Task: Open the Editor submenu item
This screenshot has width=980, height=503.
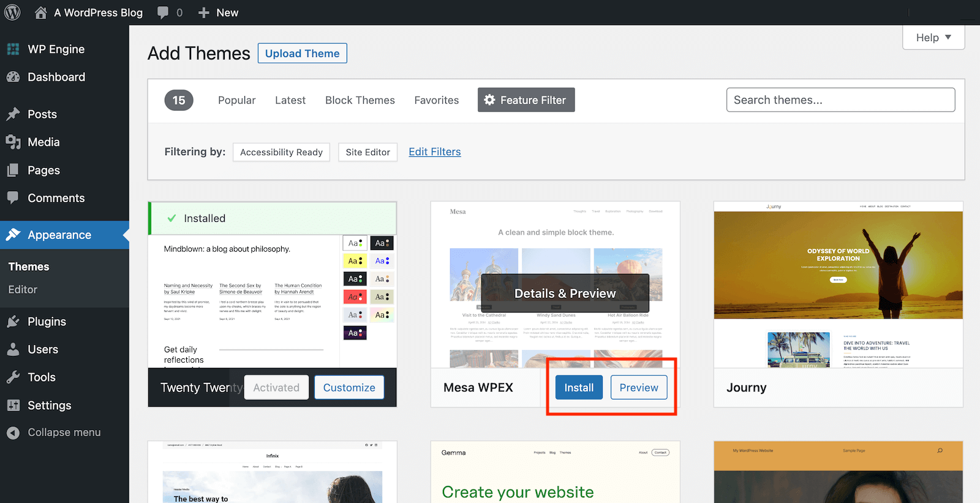Action: [x=23, y=289]
